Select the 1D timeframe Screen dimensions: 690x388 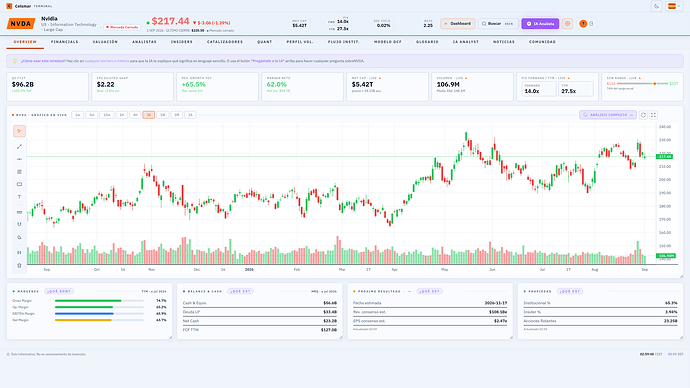point(149,115)
